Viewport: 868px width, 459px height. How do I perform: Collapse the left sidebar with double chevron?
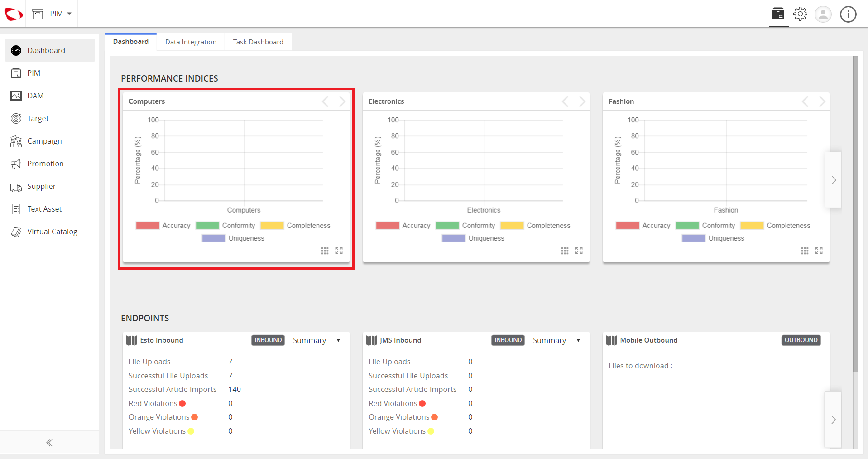49,443
